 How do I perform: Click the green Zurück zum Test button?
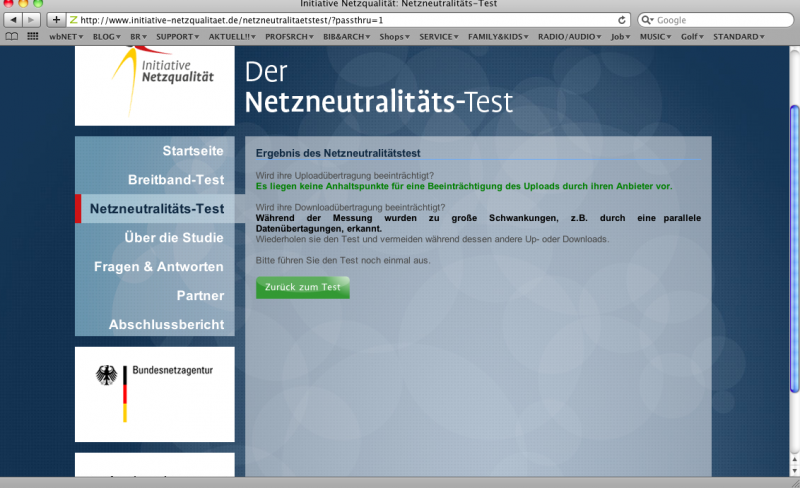[303, 287]
